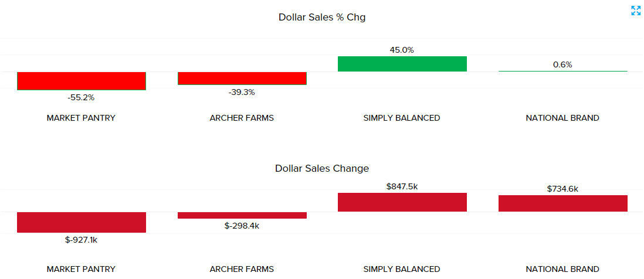Click the "Dollar Sales Change" chart title
Screen dimensions: 644x279
[x=322, y=169]
